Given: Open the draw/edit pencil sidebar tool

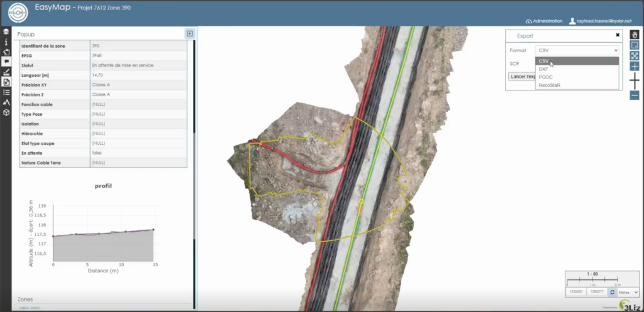Looking at the screenshot, I should tap(6, 72).
